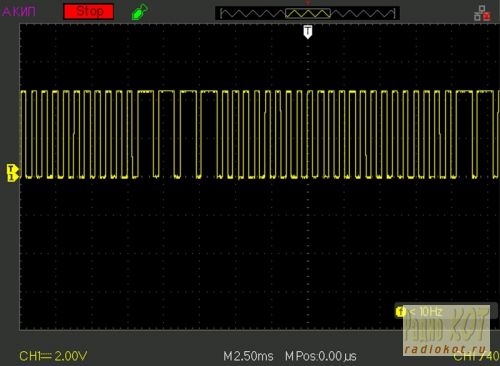Click the АКИП brand logo
The image size is (500, 366).
coord(19,12)
